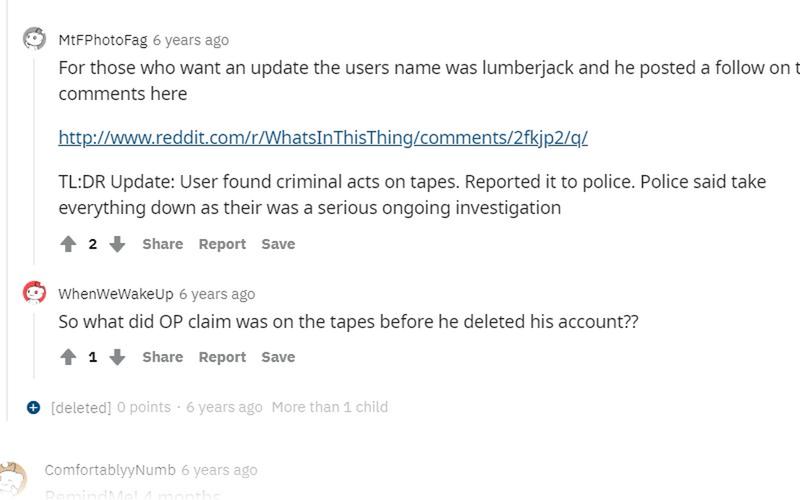Click ComfortablyyNumb's user avatar
This screenshot has height=500, width=800.
click(x=14, y=473)
